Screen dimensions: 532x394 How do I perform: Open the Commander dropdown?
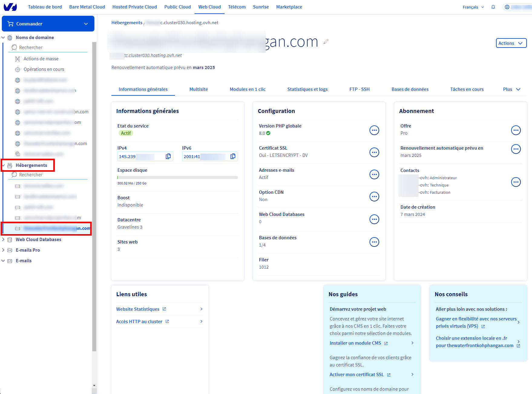point(48,24)
